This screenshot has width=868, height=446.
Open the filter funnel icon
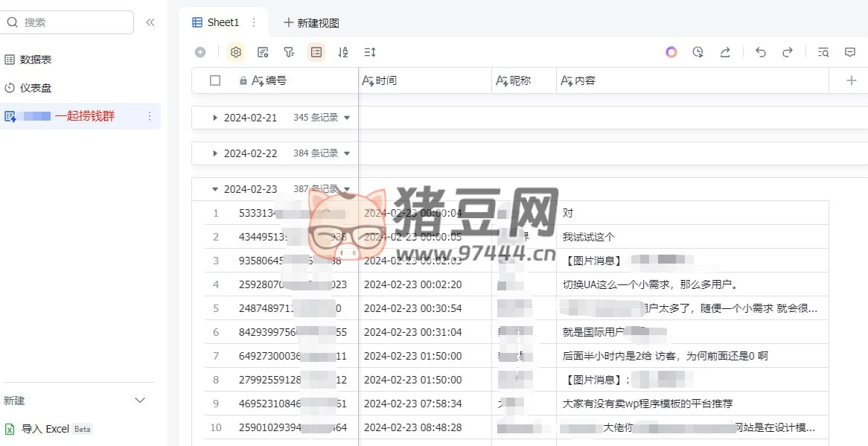coord(289,52)
